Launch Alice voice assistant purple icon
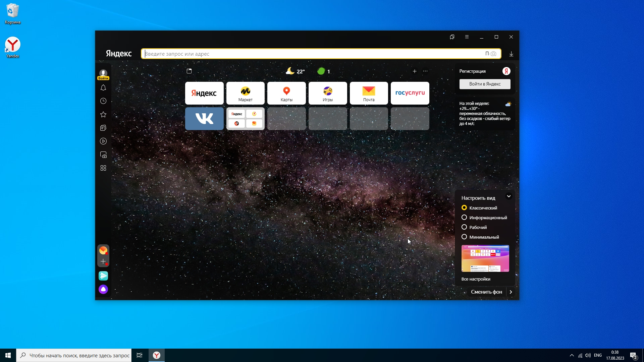Viewport: 644px width, 362px height. tap(103, 289)
